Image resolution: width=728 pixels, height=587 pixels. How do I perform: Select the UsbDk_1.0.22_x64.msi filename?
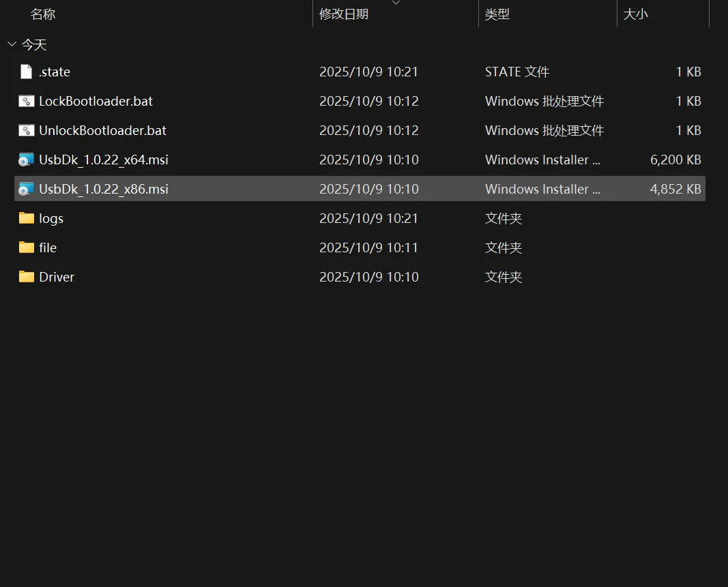104,160
